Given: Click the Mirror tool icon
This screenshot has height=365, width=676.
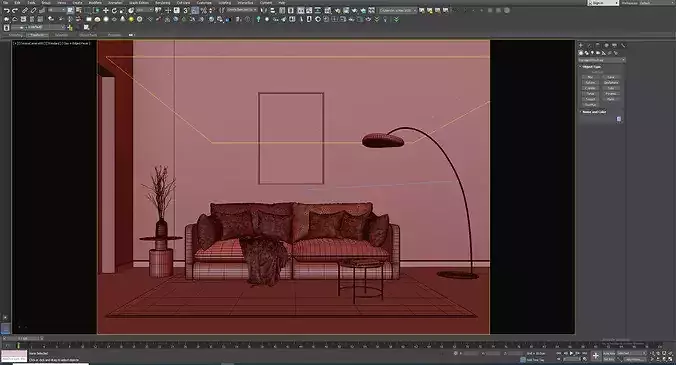Looking at the screenshot, I should [x=263, y=10].
